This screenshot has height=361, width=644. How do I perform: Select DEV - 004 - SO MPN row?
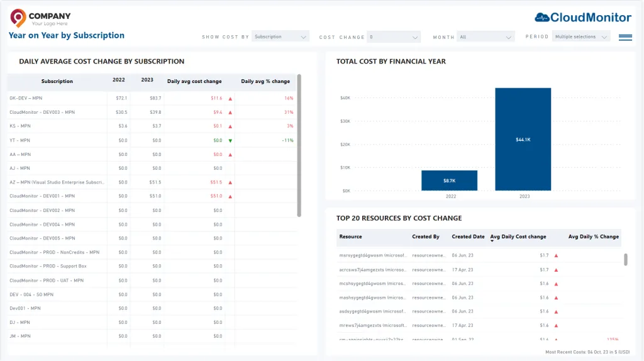tap(152, 294)
